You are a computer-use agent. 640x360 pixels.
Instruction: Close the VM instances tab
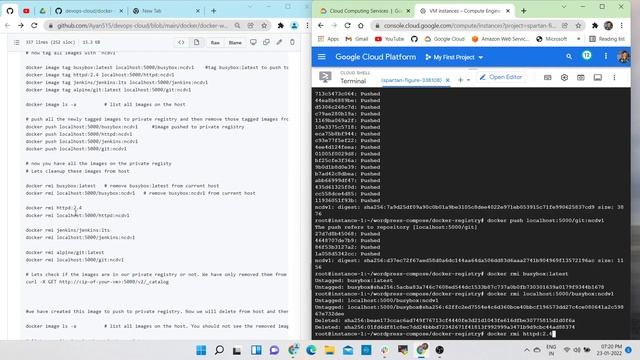pos(508,11)
